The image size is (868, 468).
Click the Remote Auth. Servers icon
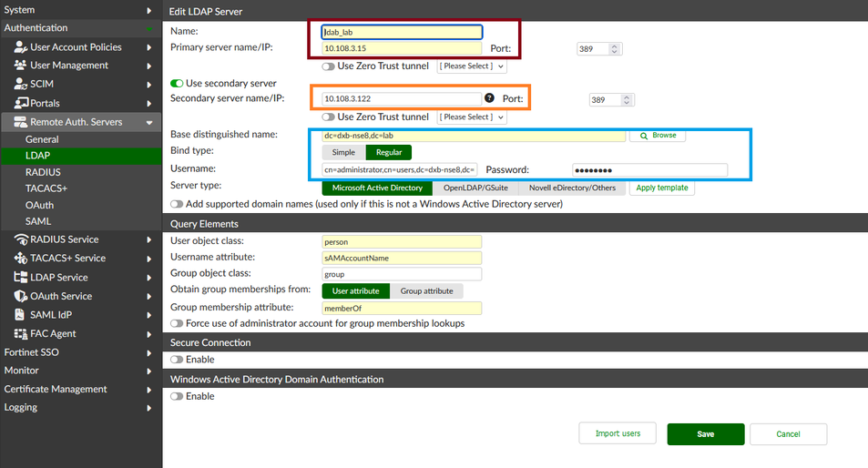click(x=20, y=122)
